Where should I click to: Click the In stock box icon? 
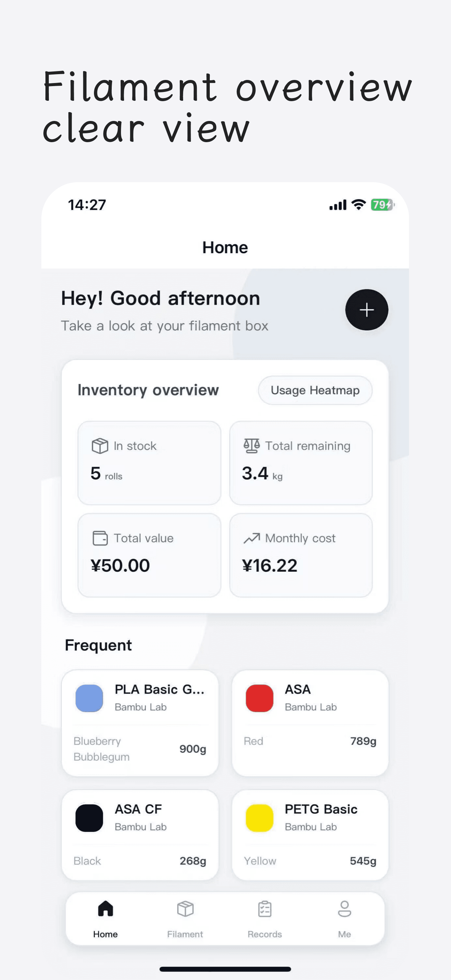click(100, 446)
